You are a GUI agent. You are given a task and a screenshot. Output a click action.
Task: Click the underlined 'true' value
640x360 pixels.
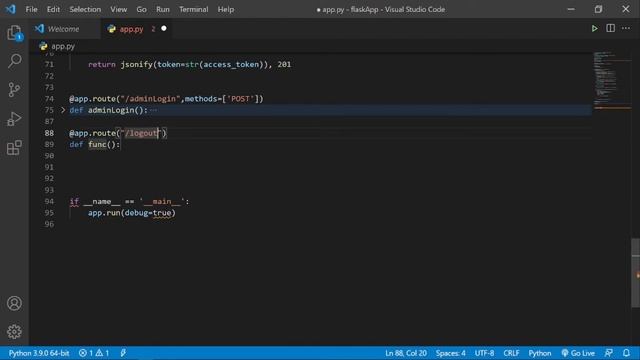(x=162, y=213)
